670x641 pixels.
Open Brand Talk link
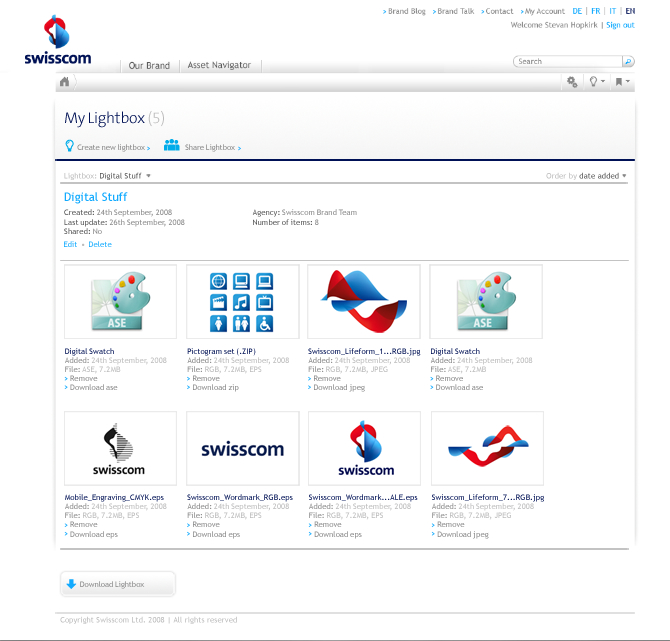pyautogui.click(x=455, y=11)
